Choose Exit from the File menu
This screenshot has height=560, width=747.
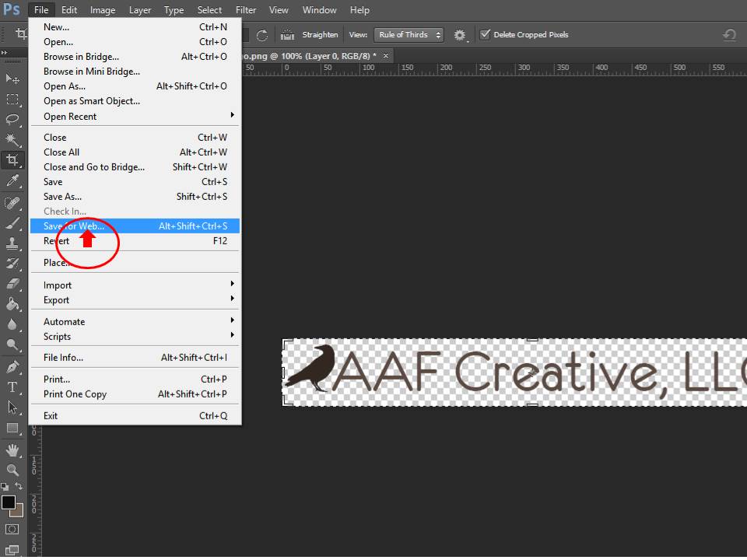tap(135, 416)
